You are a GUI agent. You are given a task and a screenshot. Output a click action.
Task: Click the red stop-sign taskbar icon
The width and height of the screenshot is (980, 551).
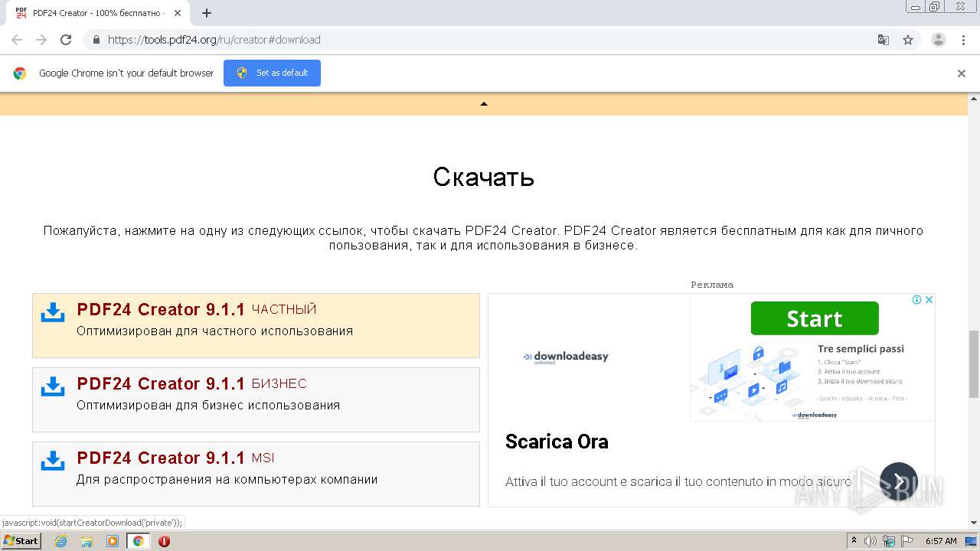164,541
